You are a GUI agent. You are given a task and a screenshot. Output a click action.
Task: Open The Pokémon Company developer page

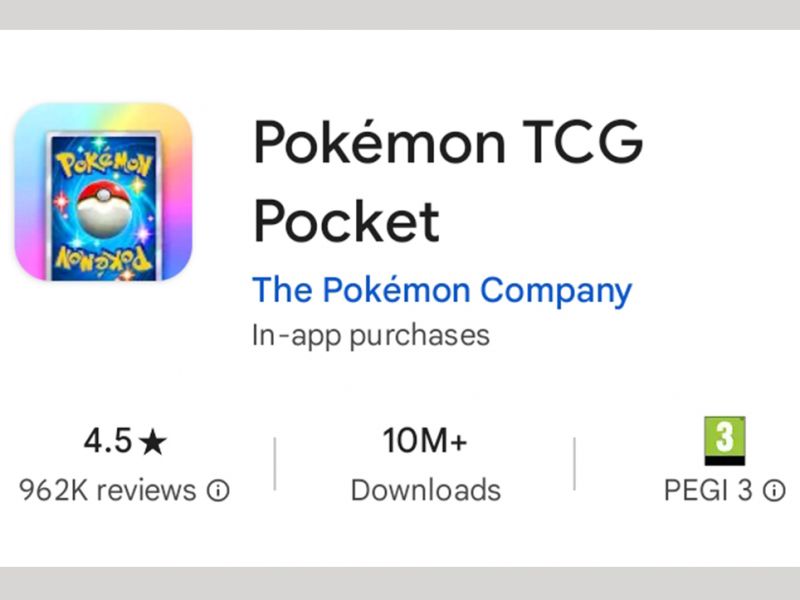coord(442,291)
